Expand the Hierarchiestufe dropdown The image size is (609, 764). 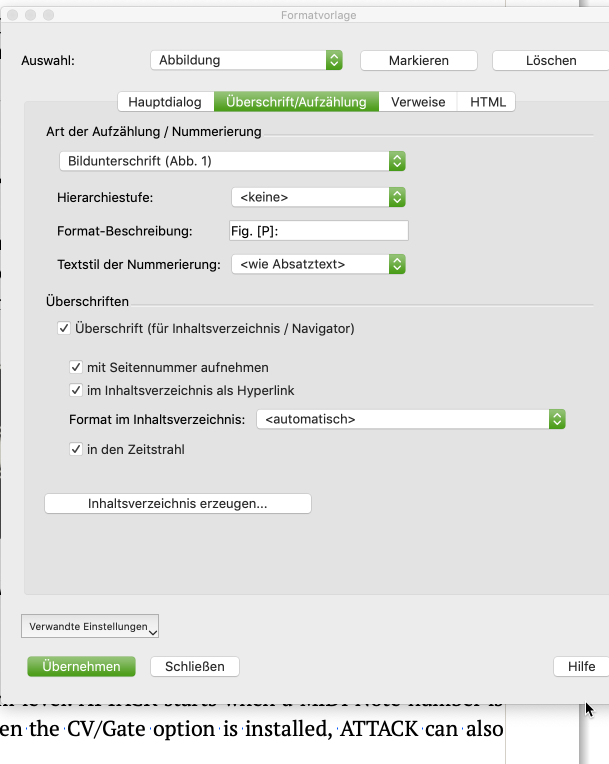coord(318,197)
